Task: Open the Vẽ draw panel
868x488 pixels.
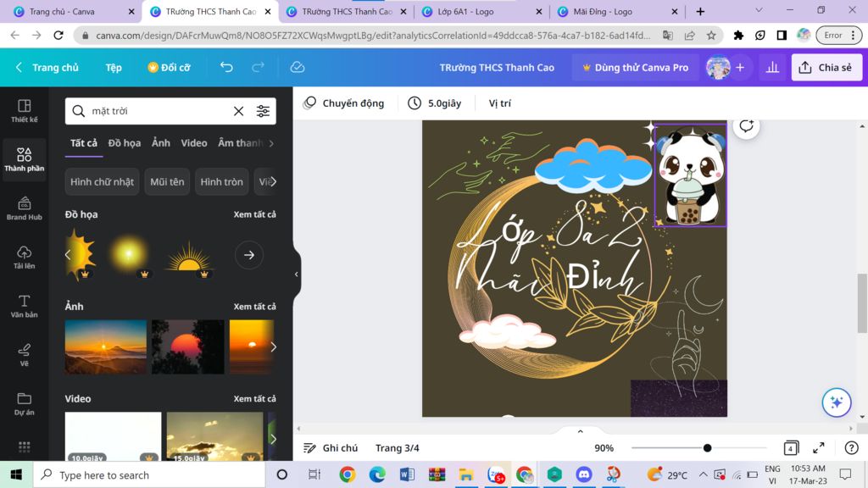Action: tap(25, 355)
